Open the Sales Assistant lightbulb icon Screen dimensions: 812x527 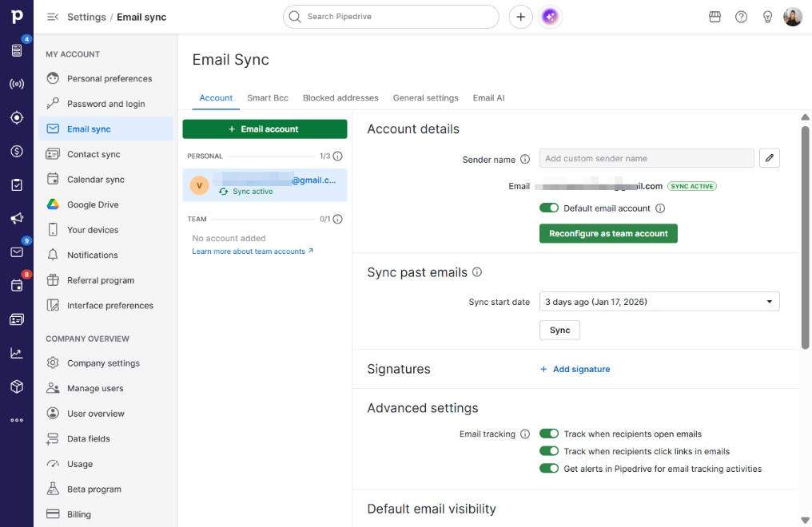pyautogui.click(x=767, y=17)
